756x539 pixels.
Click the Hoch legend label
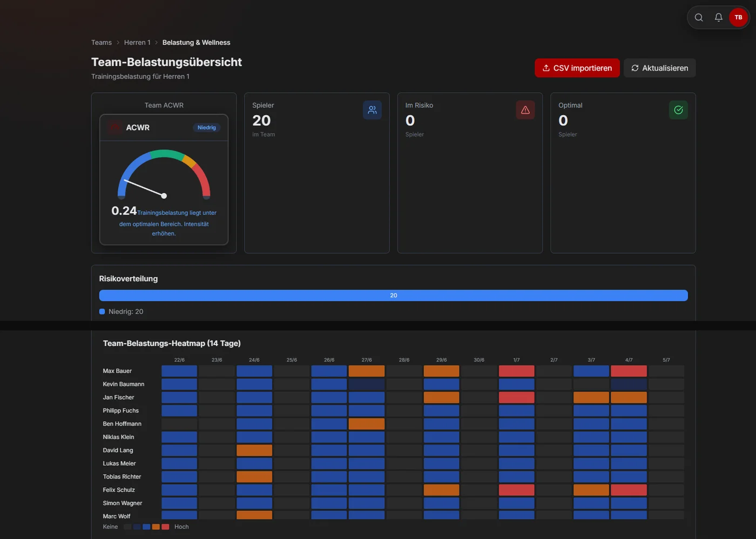(x=181, y=527)
